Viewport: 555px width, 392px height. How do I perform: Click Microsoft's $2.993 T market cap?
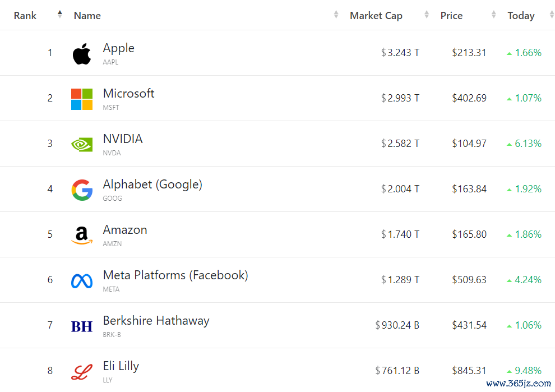(400, 98)
